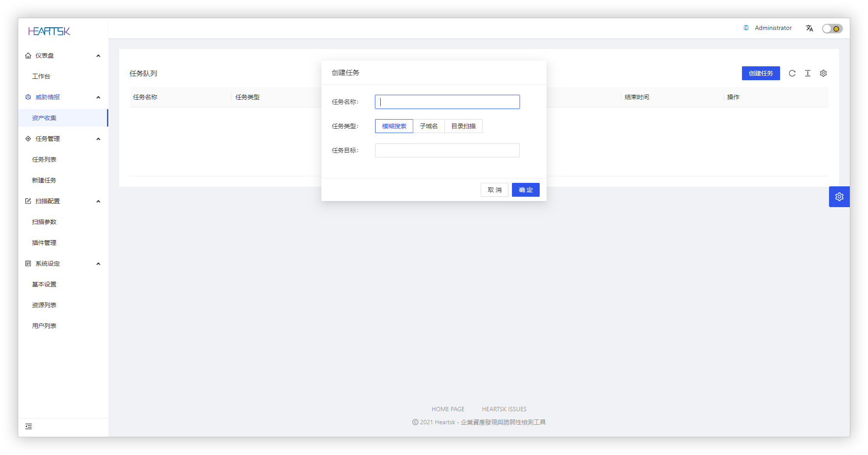
Task: Open the HEARTSK ISSUES footer link
Action: [504, 409]
